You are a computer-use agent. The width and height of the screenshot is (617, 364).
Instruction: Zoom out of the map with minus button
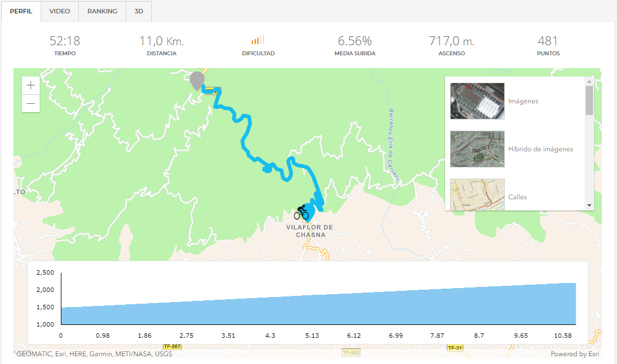[31, 103]
